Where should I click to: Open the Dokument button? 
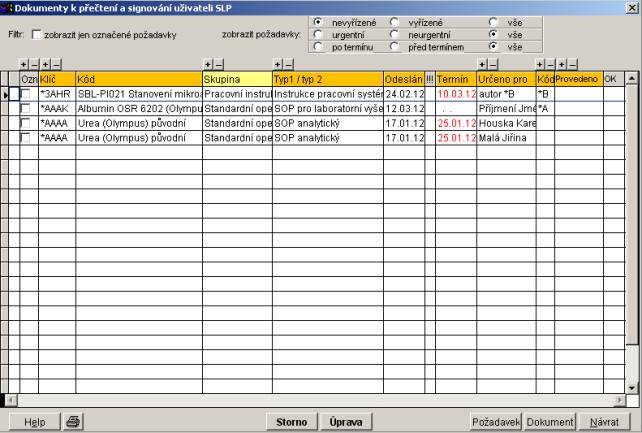click(549, 422)
